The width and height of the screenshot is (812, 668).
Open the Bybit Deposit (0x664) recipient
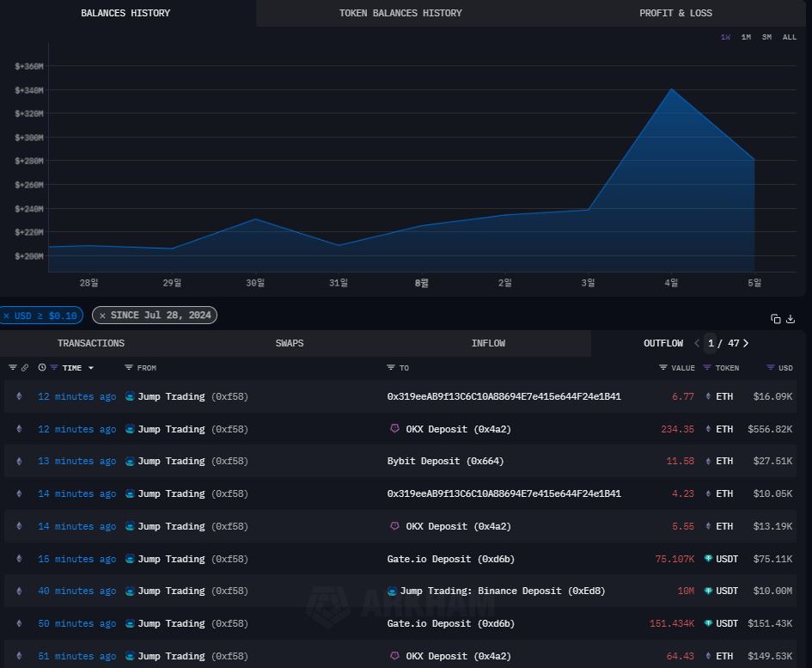(x=445, y=461)
